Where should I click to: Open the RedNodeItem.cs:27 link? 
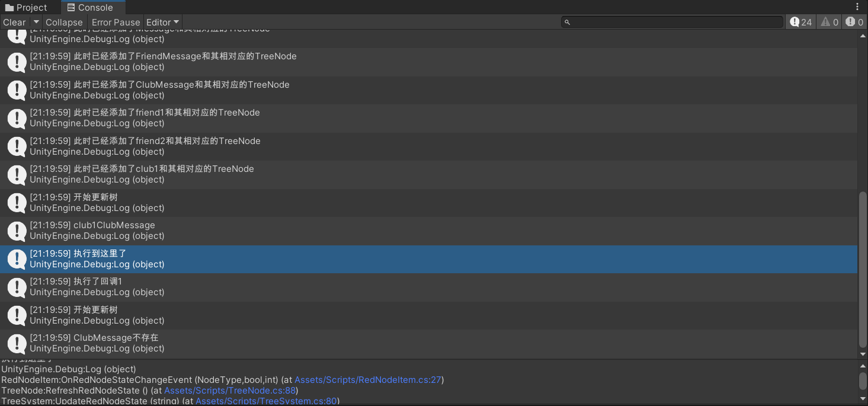[x=368, y=380]
